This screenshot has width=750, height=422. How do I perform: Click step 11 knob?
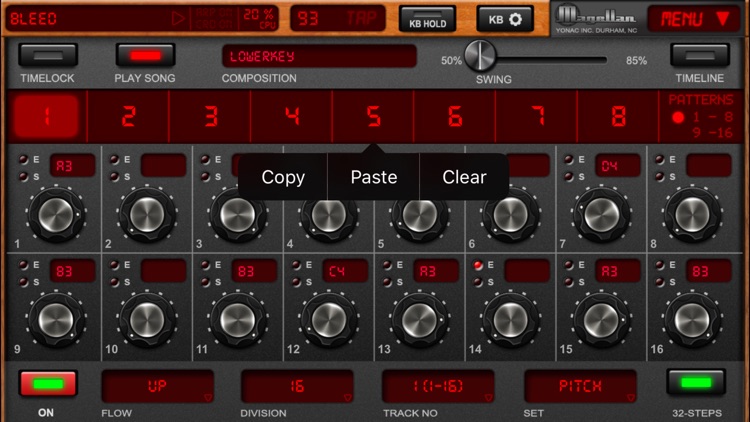coord(237,320)
